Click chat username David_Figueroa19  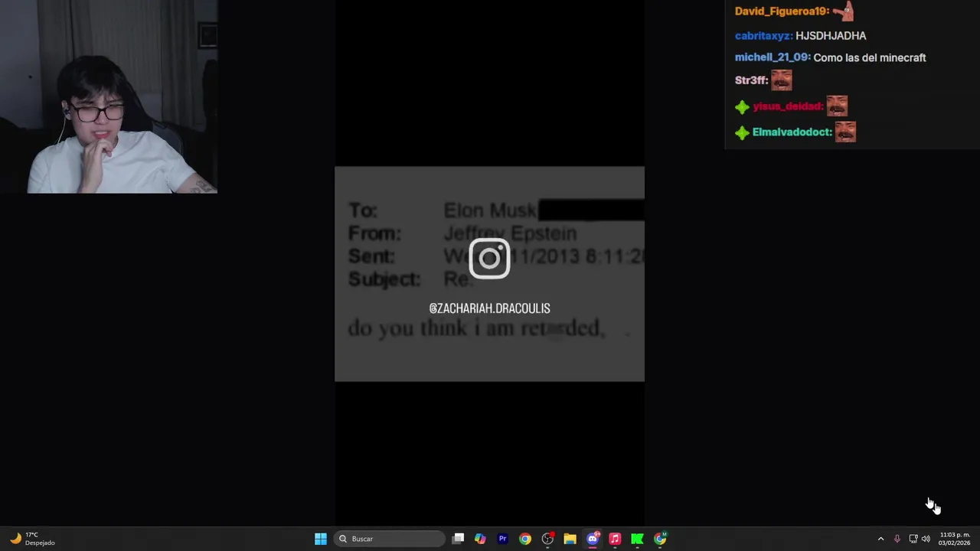(782, 11)
